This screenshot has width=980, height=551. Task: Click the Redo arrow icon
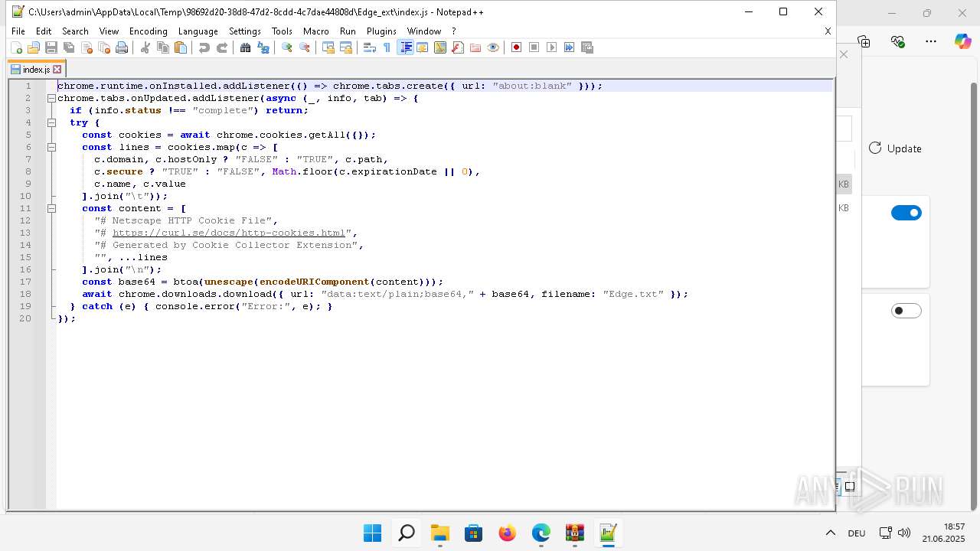coord(222,47)
